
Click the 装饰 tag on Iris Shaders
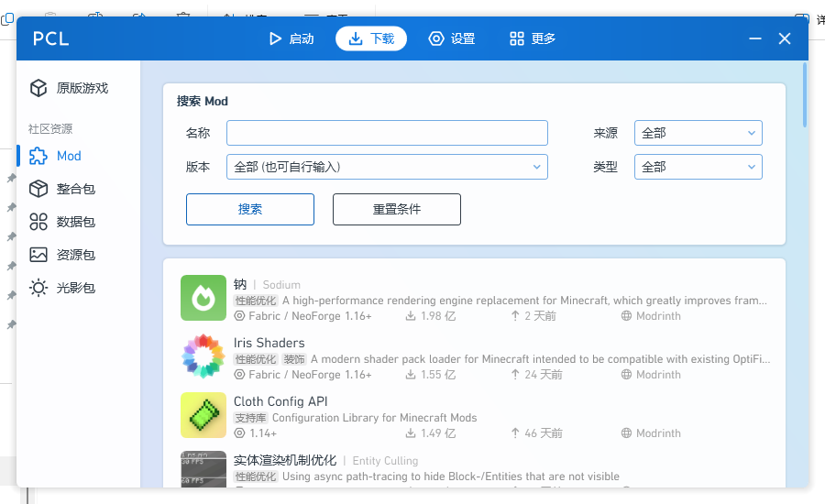click(294, 359)
